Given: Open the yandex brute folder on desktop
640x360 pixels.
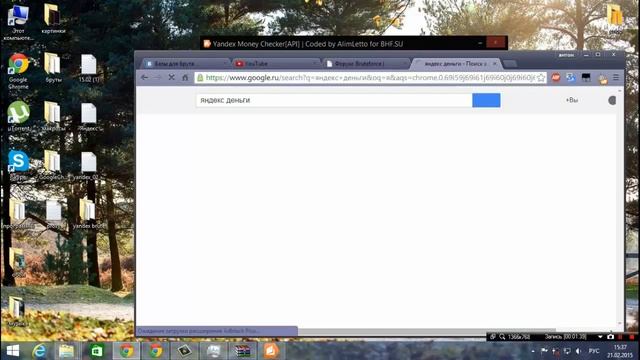Looking at the screenshot, I should pyautogui.click(x=88, y=213).
